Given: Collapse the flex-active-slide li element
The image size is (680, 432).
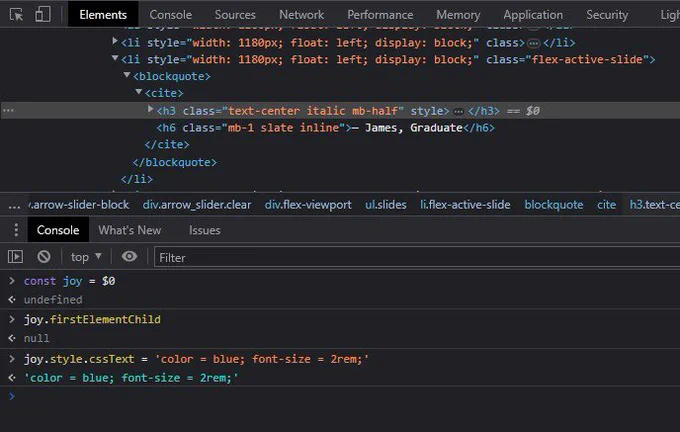Looking at the screenshot, I should pos(115,58).
